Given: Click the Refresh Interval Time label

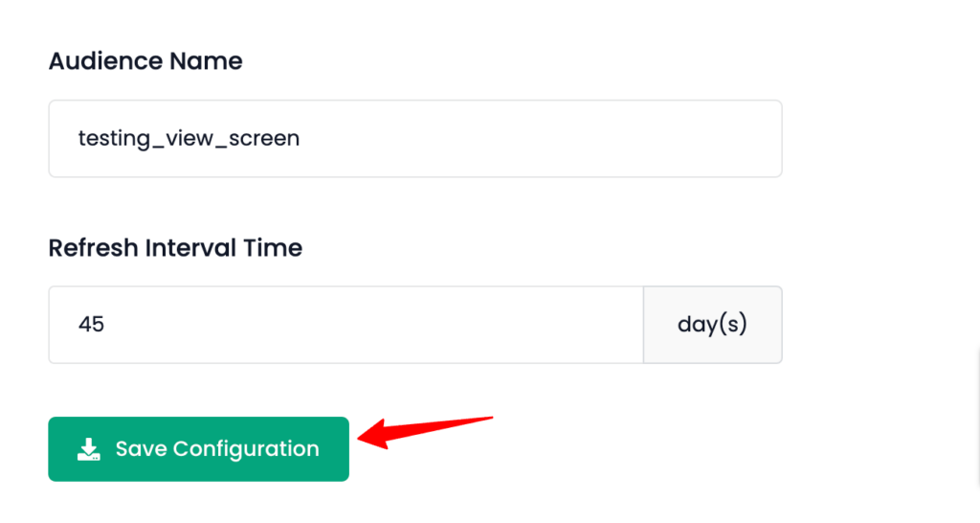Looking at the screenshot, I should click(x=175, y=248).
